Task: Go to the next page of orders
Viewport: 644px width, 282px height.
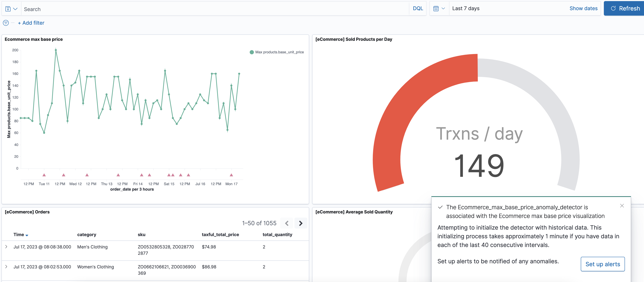Action: point(301,223)
